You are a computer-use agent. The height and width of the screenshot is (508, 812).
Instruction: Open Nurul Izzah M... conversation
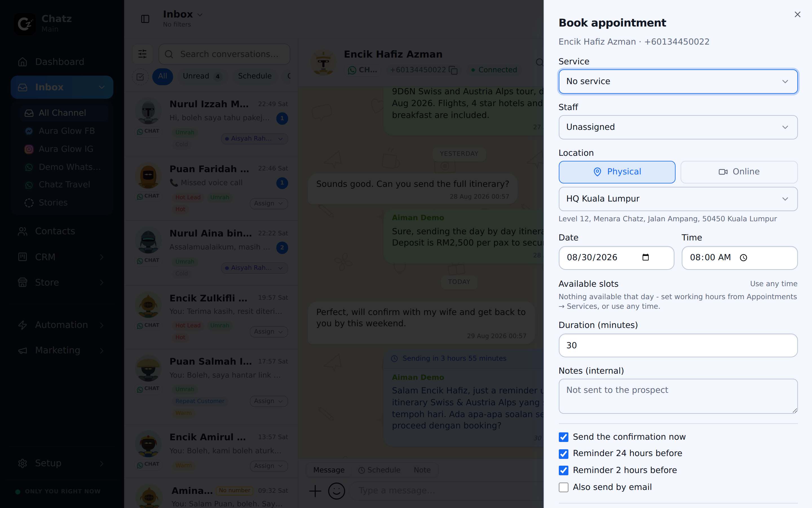(x=211, y=124)
